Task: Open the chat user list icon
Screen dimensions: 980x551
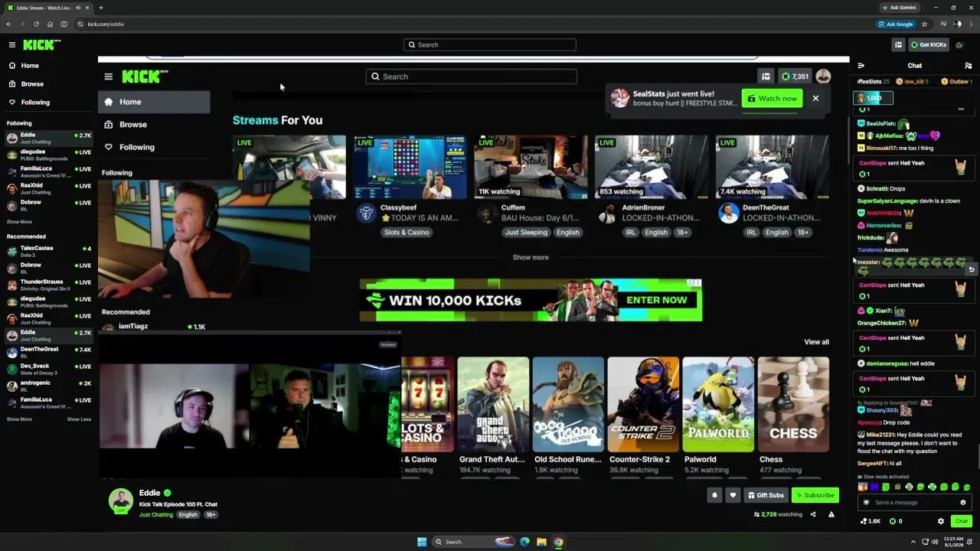Action: coord(969,66)
